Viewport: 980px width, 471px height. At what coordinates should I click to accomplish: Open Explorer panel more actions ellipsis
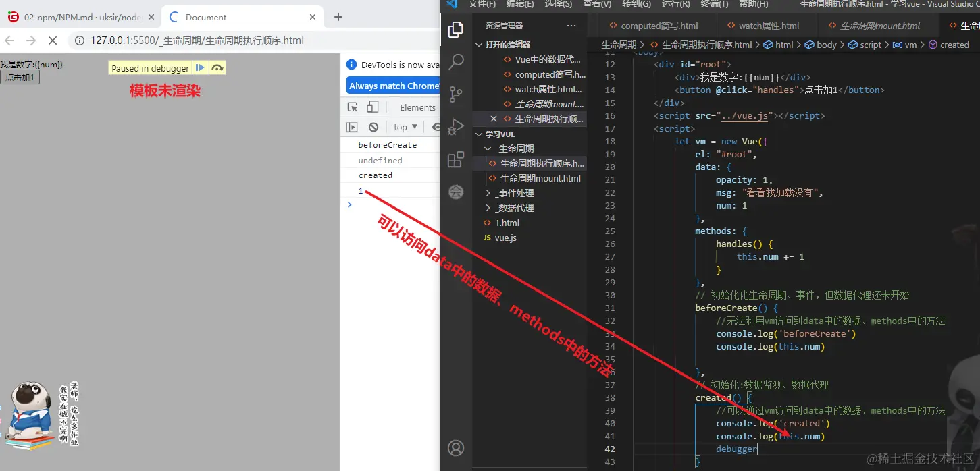pyautogui.click(x=571, y=26)
